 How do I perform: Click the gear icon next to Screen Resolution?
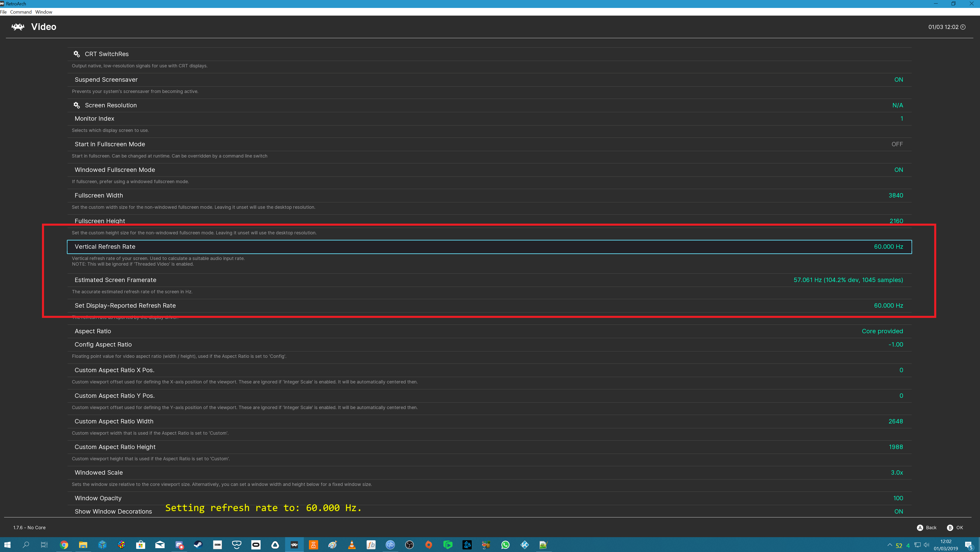[x=77, y=105]
